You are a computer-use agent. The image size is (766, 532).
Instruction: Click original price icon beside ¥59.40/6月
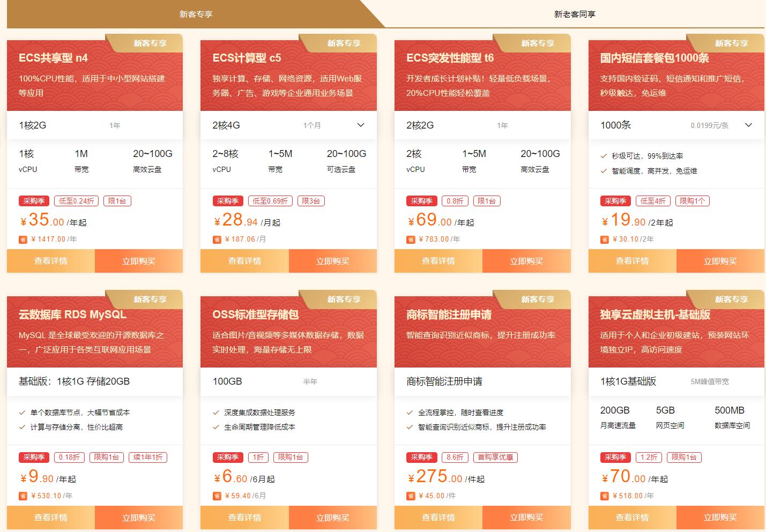coord(217,496)
